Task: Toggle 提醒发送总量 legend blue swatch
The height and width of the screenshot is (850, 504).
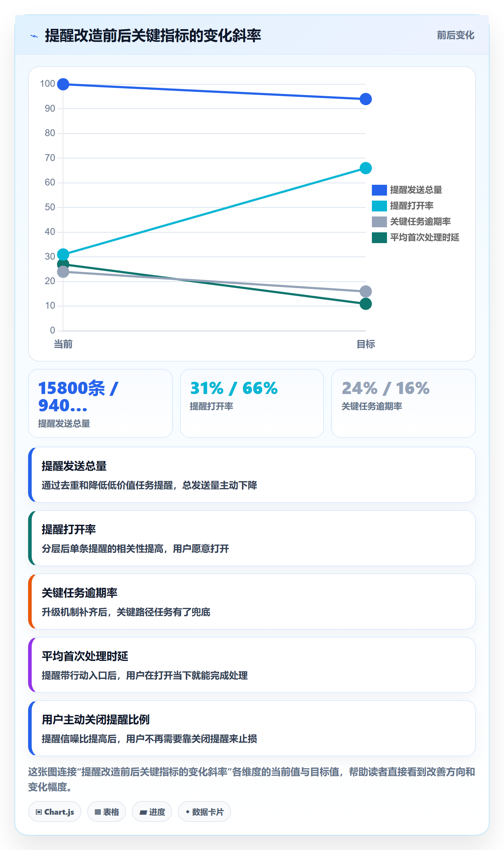Action: coord(379,190)
